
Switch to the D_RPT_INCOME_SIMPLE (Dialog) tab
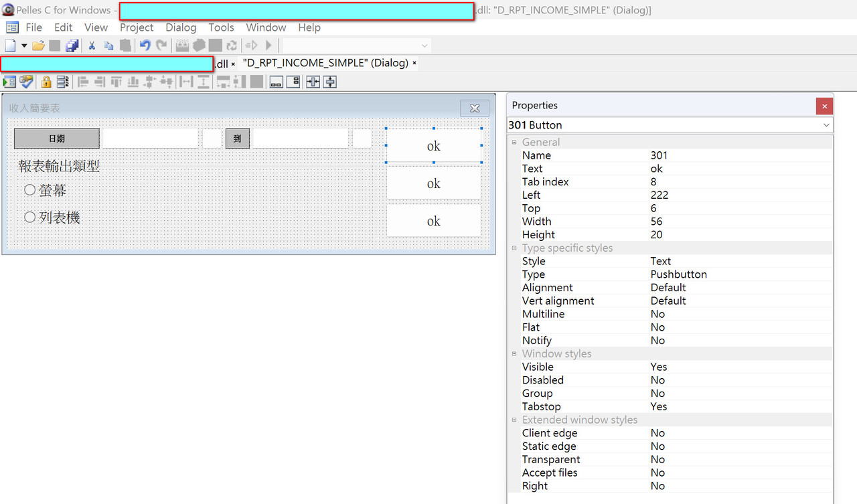coord(325,63)
